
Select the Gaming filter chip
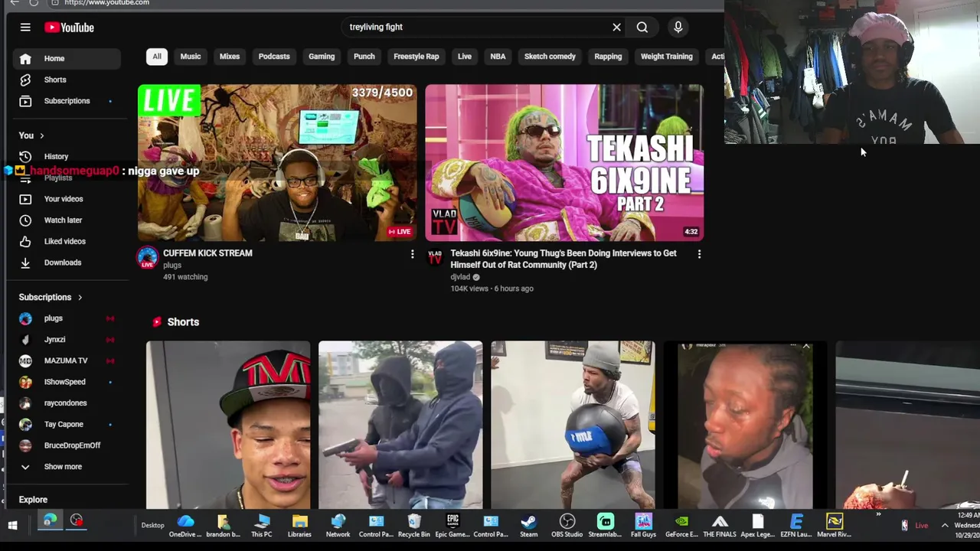pos(322,57)
